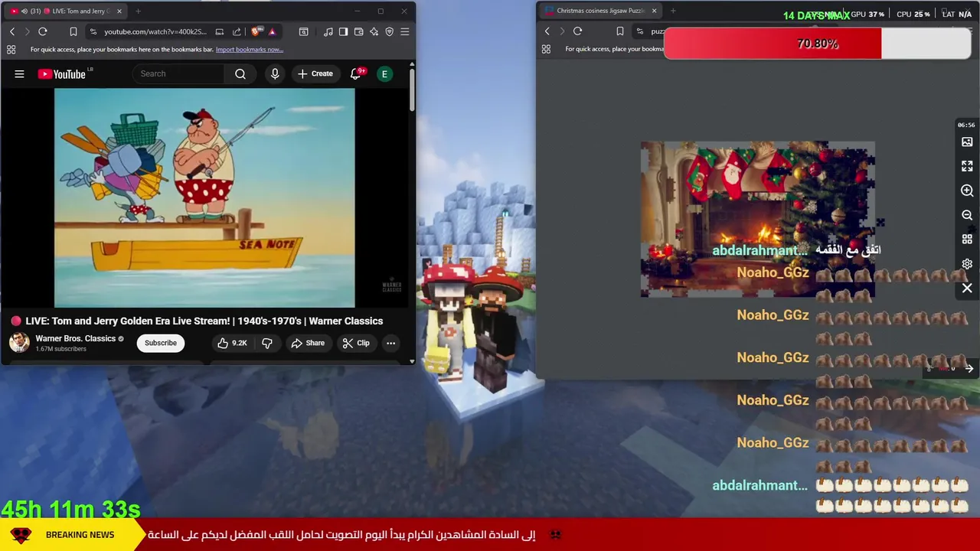Share the Tom and Jerry video
This screenshot has width=980, height=551.
[x=308, y=343]
